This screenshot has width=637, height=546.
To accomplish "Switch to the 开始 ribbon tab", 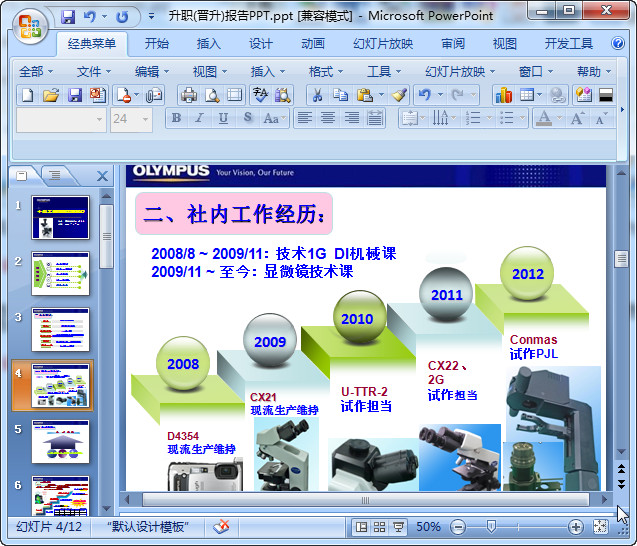I will point(157,43).
